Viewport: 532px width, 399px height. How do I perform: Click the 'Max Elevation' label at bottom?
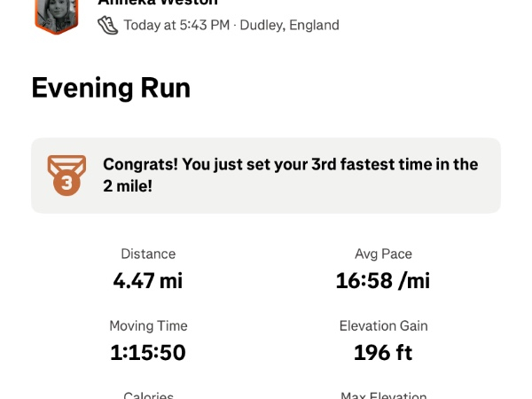tap(383, 395)
